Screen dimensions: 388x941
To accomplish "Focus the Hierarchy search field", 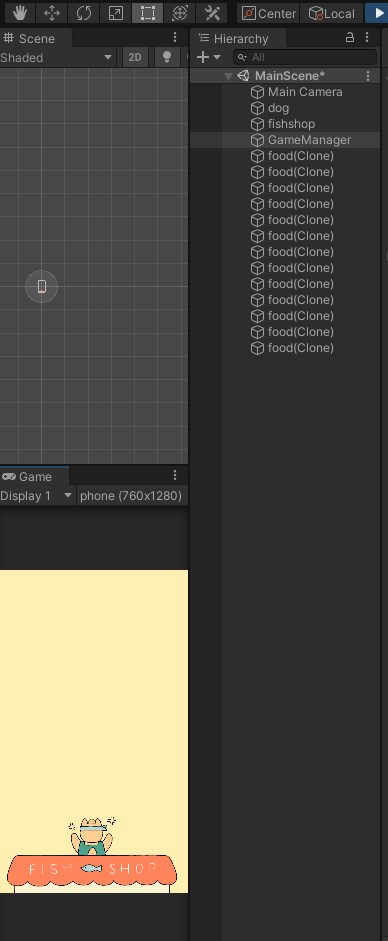I will click(x=305, y=57).
